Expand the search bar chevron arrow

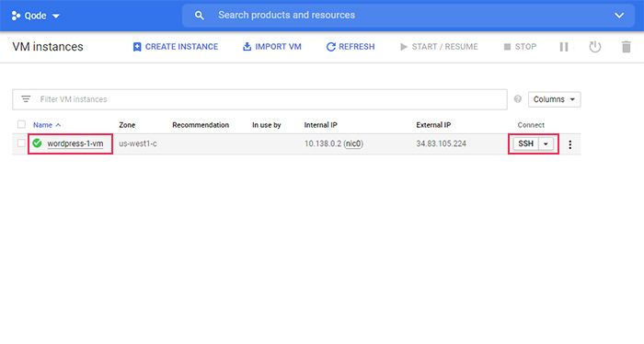point(619,16)
